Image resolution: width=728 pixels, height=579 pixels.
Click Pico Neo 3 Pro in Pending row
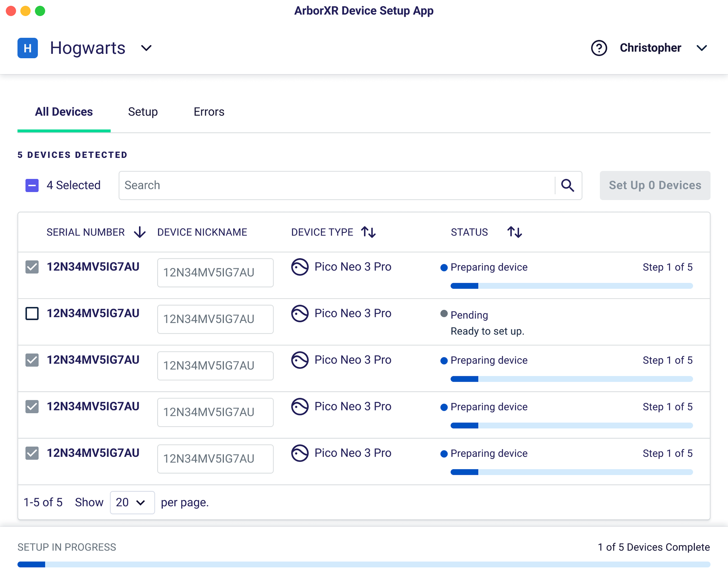coord(353,313)
